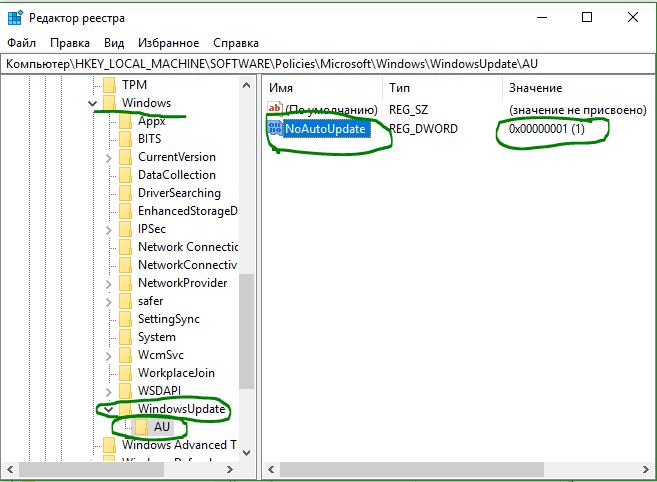Click the Registry Editor app icon in title bar

coord(15,18)
